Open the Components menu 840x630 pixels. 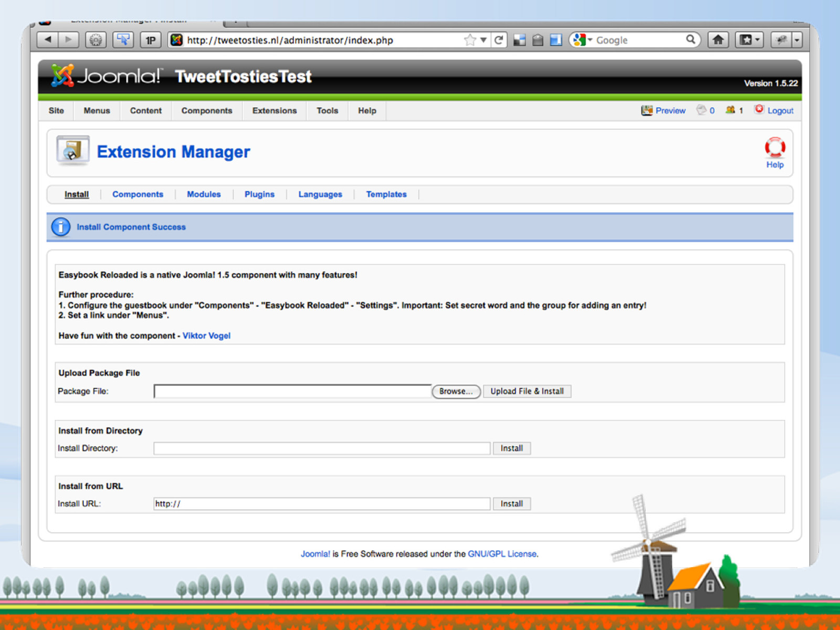(x=207, y=111)
